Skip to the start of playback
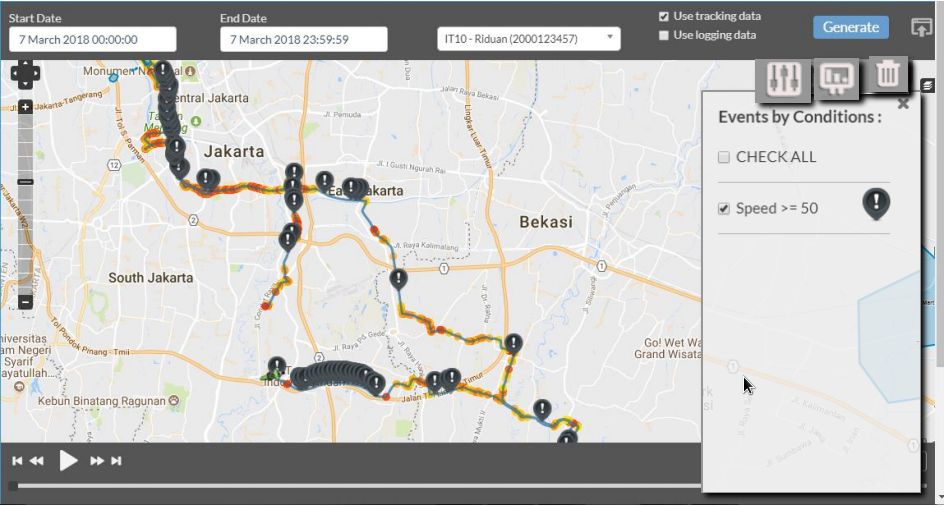 point(17,461)
